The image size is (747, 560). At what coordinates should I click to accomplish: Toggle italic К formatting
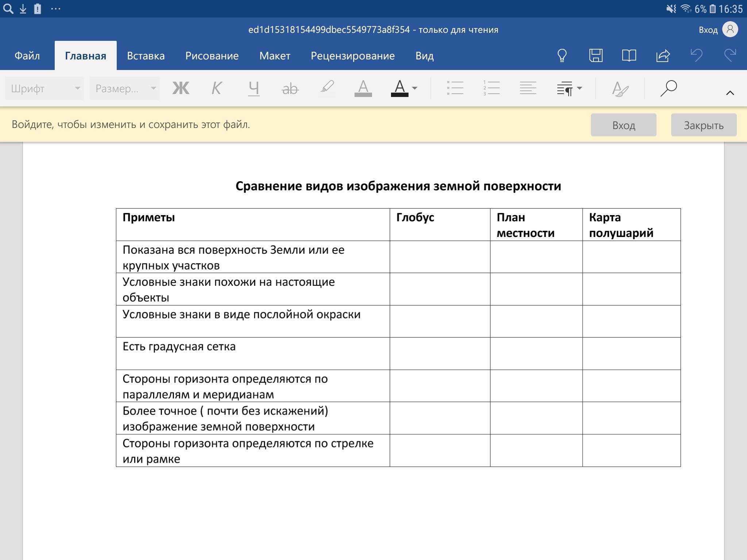point(217,88)
